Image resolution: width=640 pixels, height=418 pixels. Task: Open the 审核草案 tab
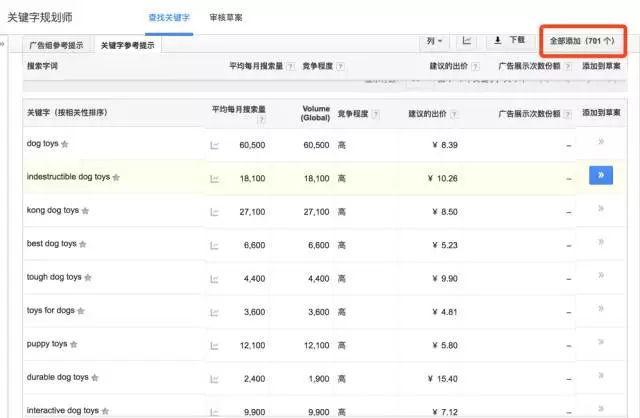[226, 18]
